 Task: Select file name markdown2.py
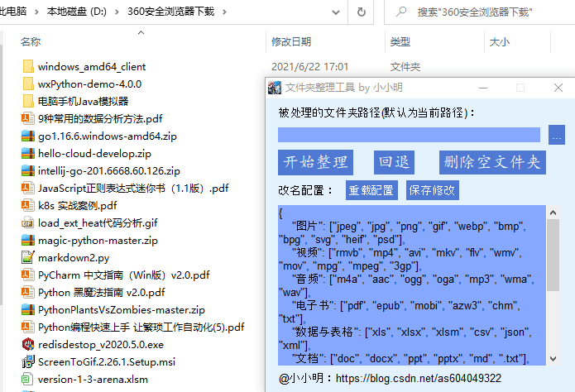pyautogui.click(x=74, y=258)
